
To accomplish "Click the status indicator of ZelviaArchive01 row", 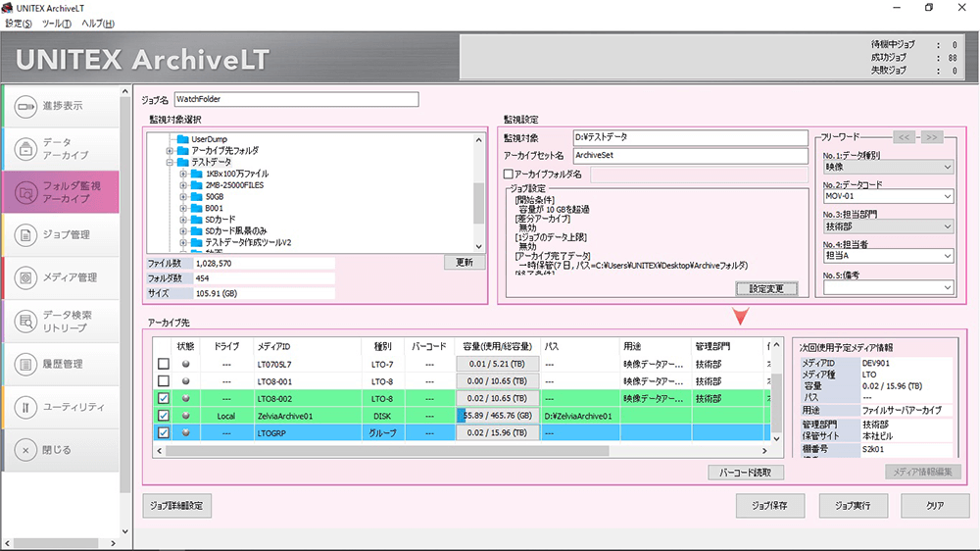I will [x=185, y=416].
